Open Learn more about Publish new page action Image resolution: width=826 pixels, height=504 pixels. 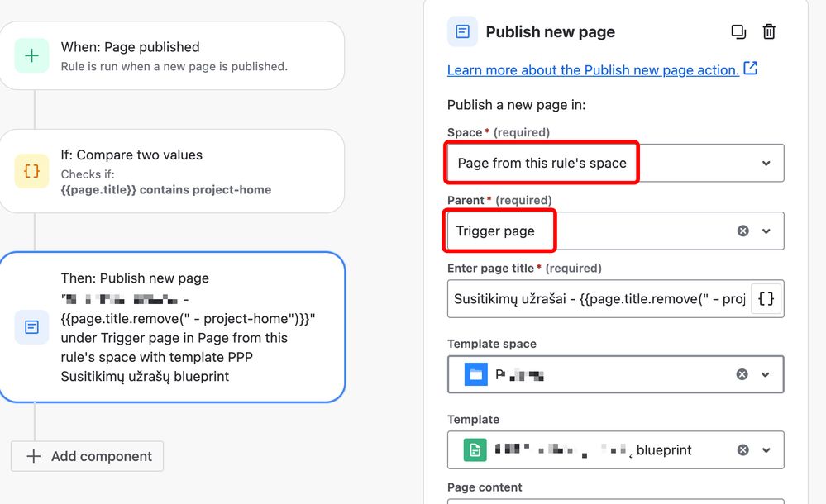[593, 70]
